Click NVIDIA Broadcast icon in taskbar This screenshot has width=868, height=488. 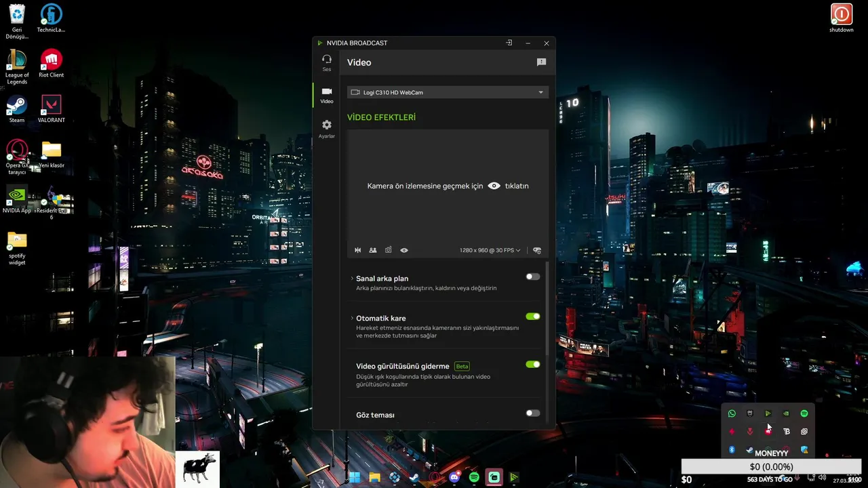pyautogui.click(x=514, y=477)
